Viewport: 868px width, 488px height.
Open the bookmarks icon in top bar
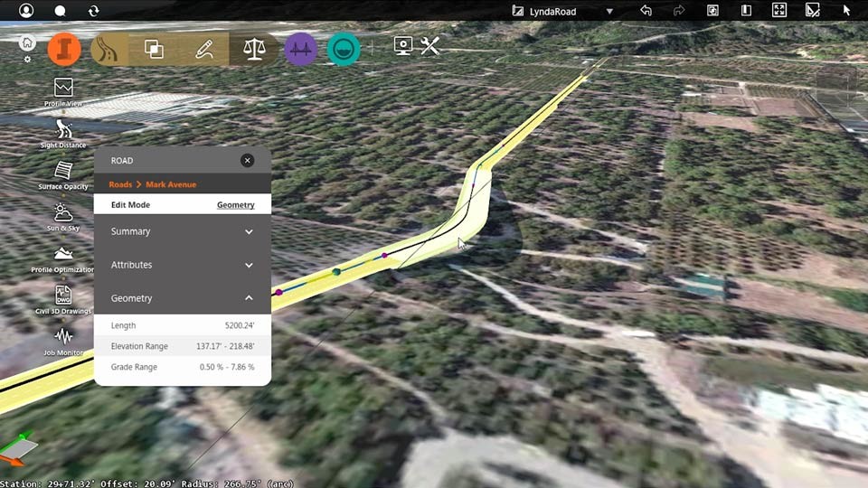[712, 11]
